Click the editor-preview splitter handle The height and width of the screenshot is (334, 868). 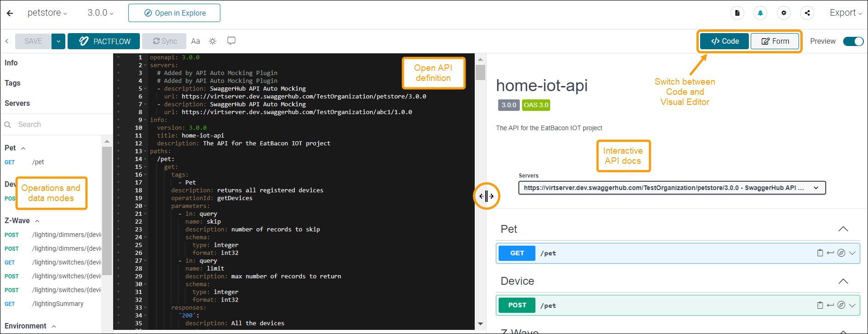pos(486,196)
